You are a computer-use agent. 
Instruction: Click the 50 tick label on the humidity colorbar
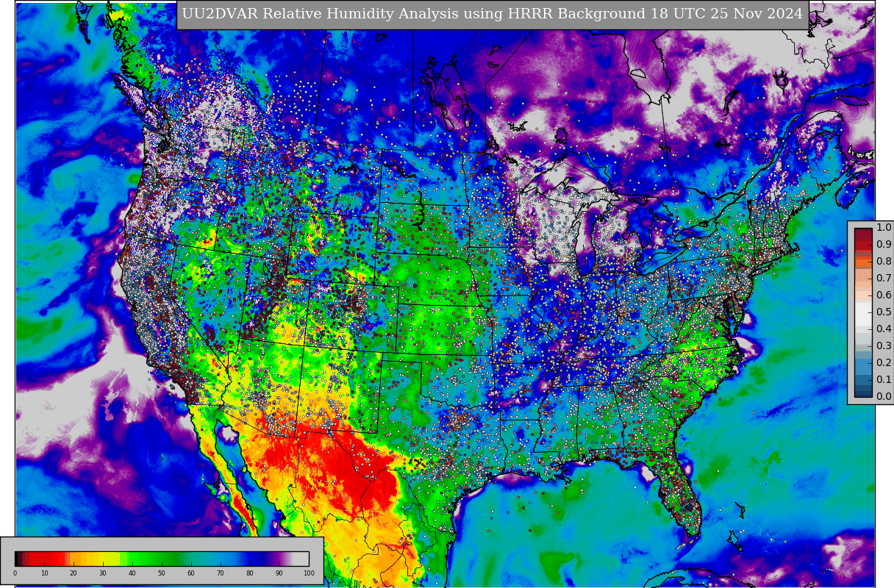[x=162, y=573]
